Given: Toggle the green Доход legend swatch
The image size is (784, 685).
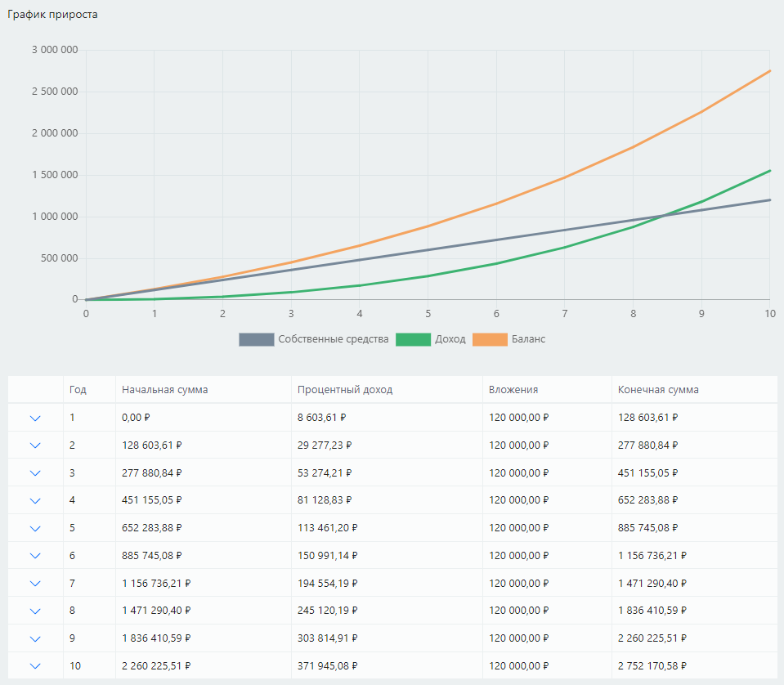Looking at the screenshot, I should [x=413, y=339].
